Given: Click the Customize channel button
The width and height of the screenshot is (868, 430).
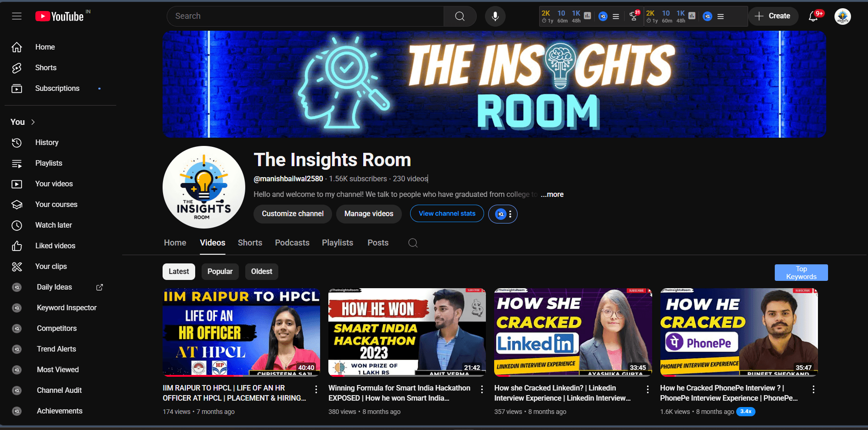Looking at the screenshot, I should coord(293,213).
